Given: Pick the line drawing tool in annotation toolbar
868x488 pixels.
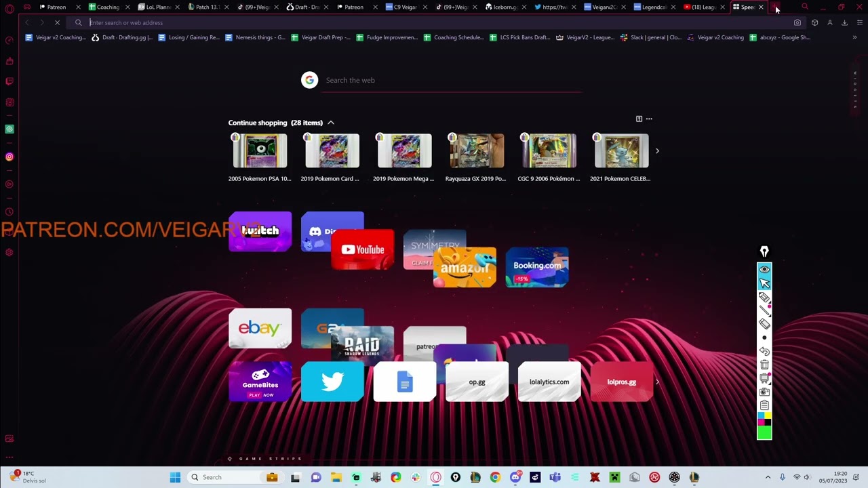Looking at the screenshot, I should (764, 310).
